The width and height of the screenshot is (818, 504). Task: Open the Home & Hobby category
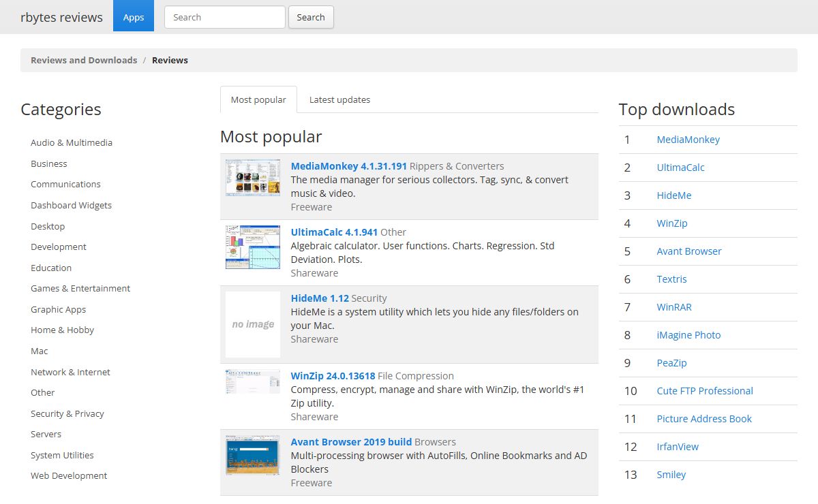click(62, 330)
